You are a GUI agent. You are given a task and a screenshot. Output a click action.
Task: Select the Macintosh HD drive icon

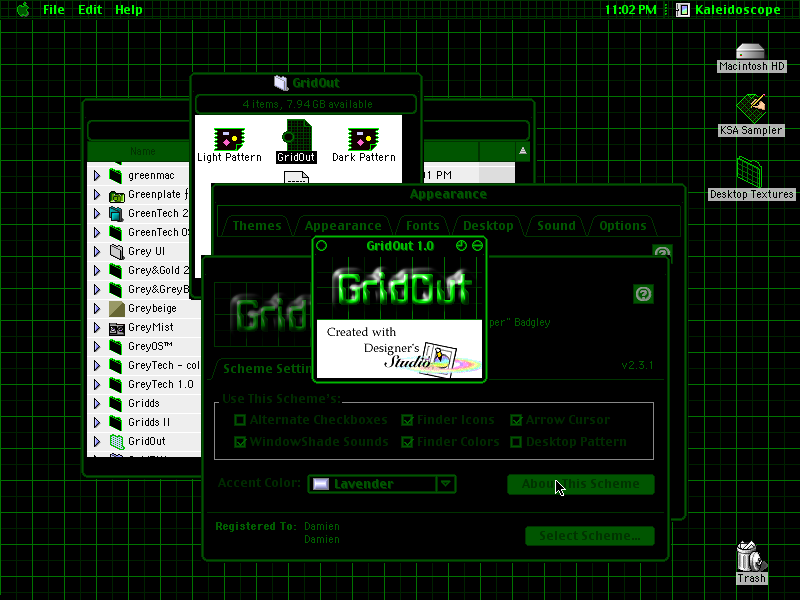(751, 52)
